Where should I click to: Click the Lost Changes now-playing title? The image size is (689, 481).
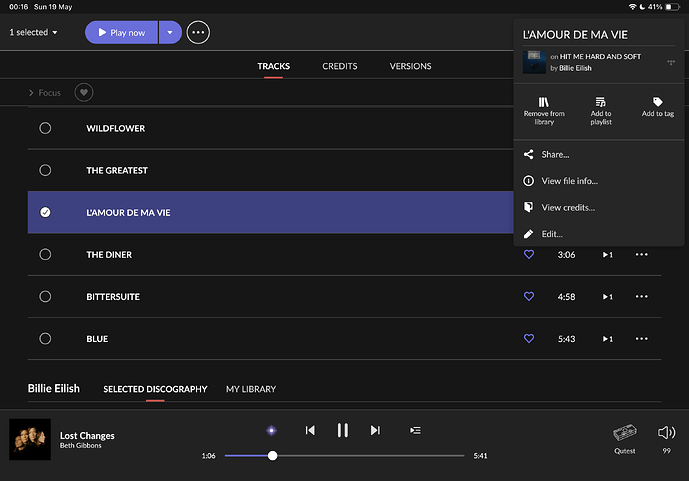(x=87, y=436)
